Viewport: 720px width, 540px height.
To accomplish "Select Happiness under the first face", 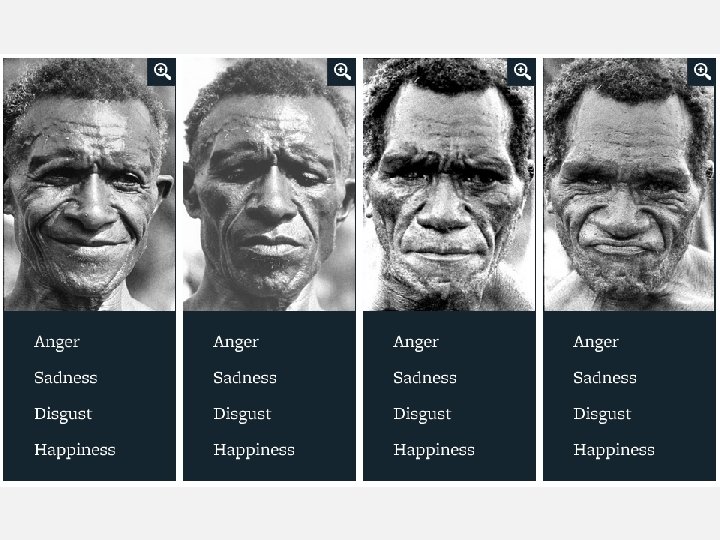I will pyautogui.click(x=75, y=450).
